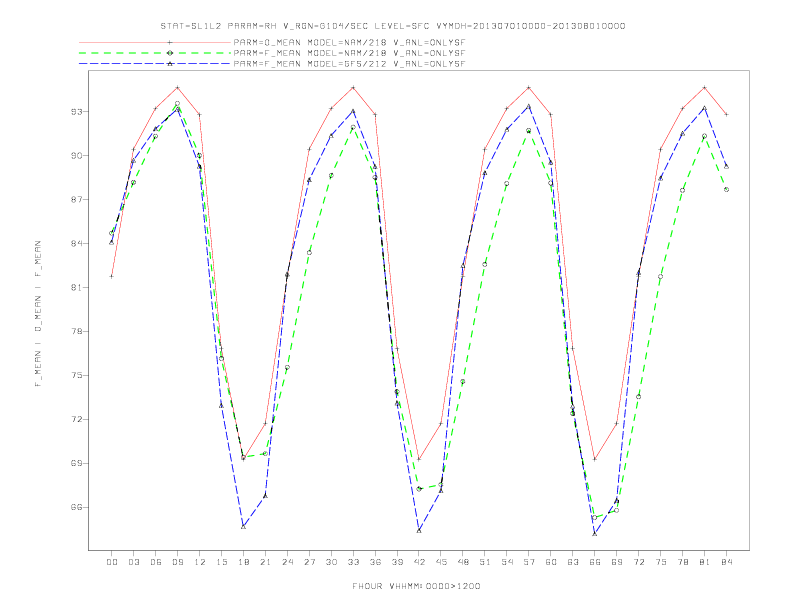Click forecast hour 03 on x-axis
792x612 pixels.
click(x=133, y=562)
